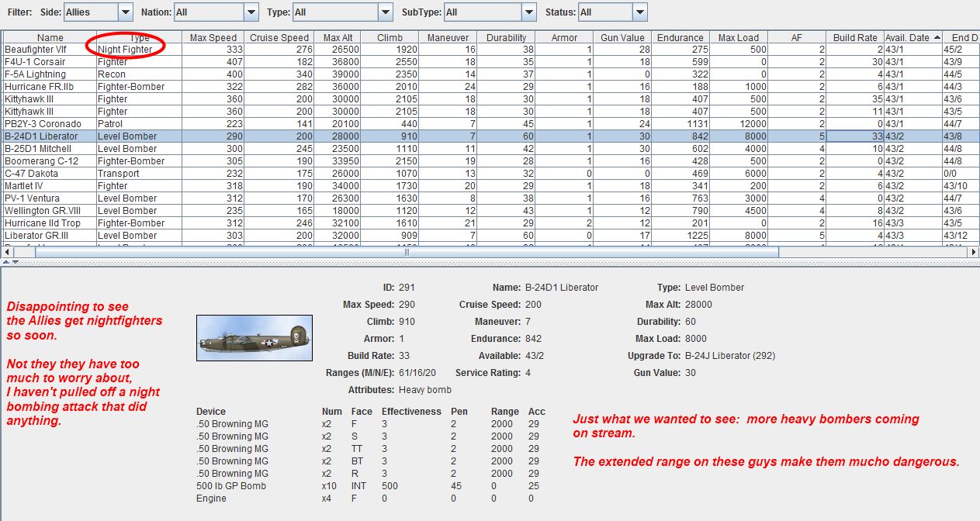Expand the SubType filter dropdown
This screenshot has height=521, width=980.
528,12
